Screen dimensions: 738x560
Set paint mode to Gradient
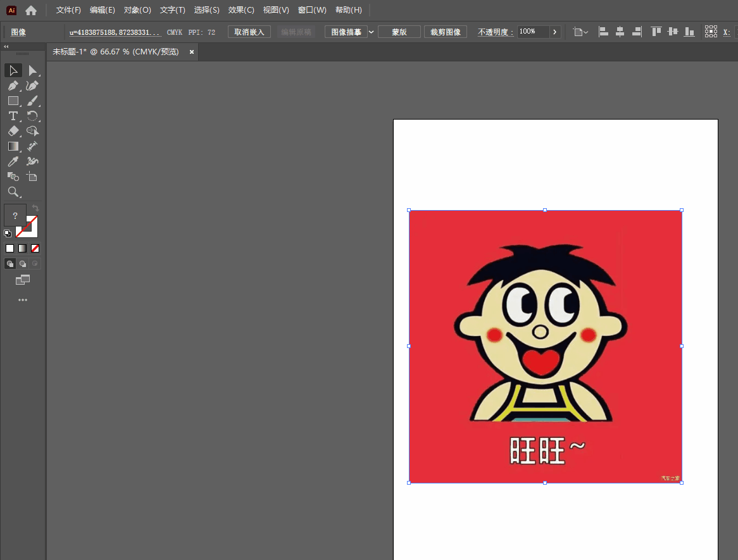pyautogui.click(x=22, y=249)
